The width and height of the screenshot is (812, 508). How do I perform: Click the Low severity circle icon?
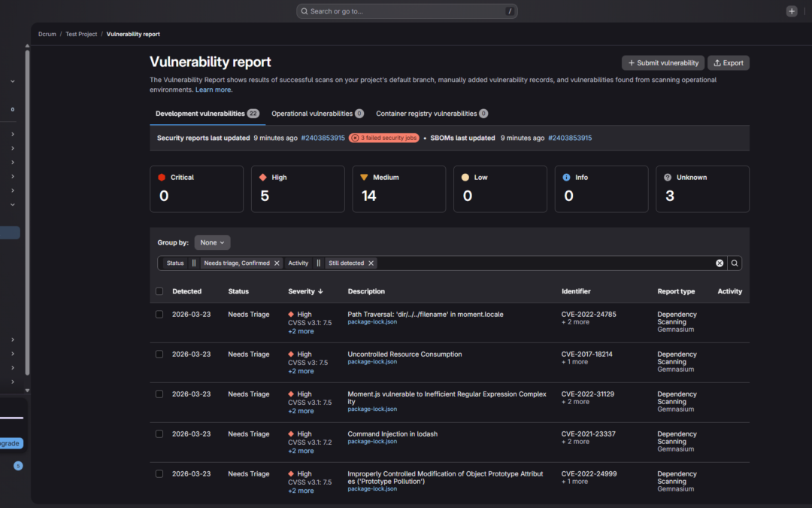(465, 178)
